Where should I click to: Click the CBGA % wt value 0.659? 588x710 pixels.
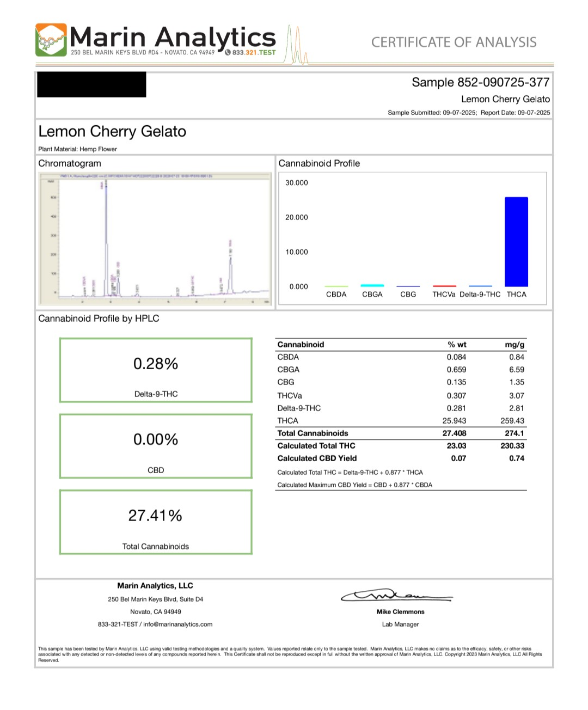456,370
